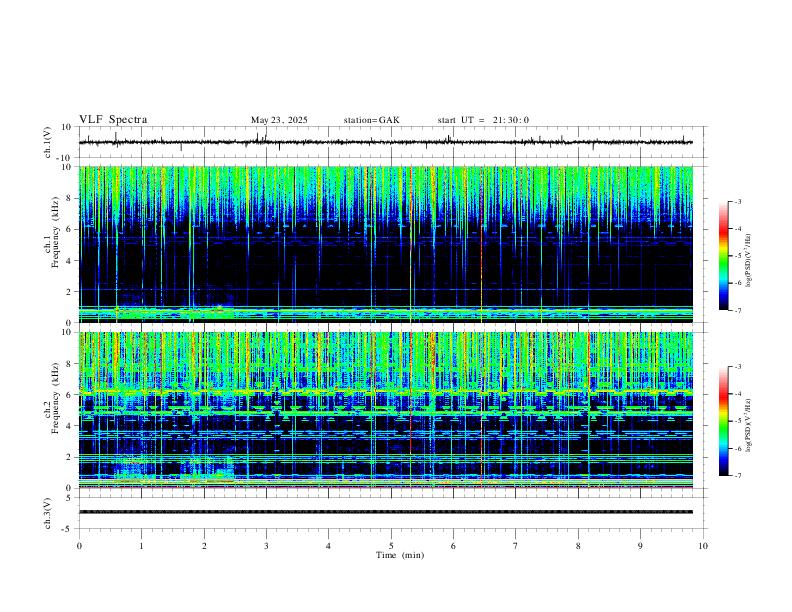This screenshot has width=792, height=612.
Task: Click the time axis tick label '10'
Action: pyautogui.click(x=703, y=546)
